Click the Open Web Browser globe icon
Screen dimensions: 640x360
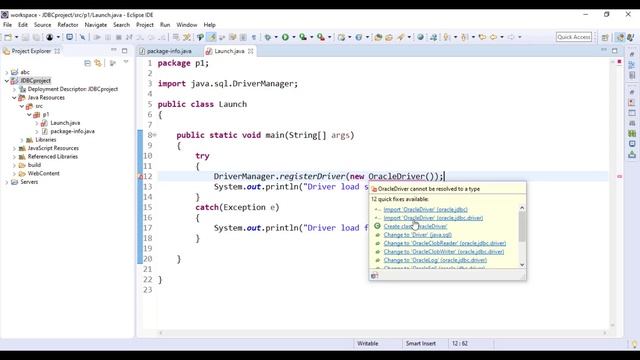coord(420,37)
